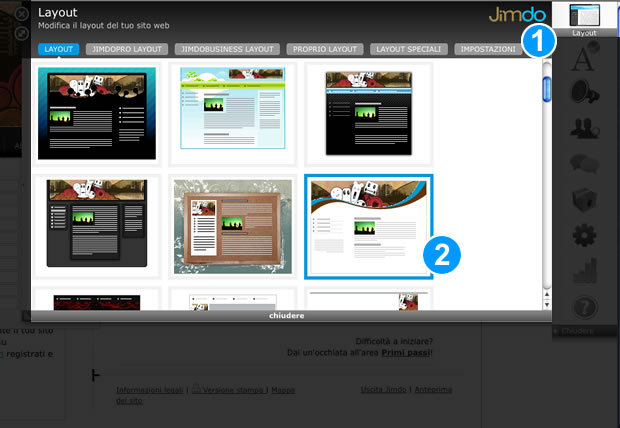
Task: Open the Versione stampa link
Action: 233,390
